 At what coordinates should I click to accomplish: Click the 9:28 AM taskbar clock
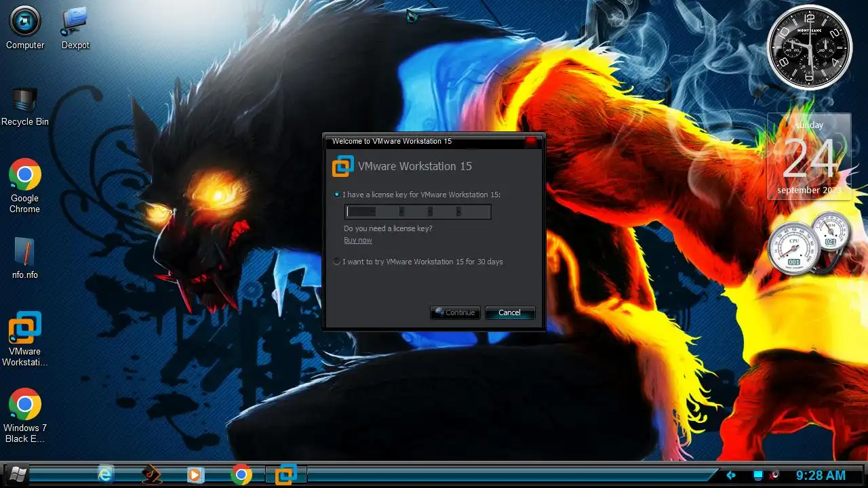821,475
